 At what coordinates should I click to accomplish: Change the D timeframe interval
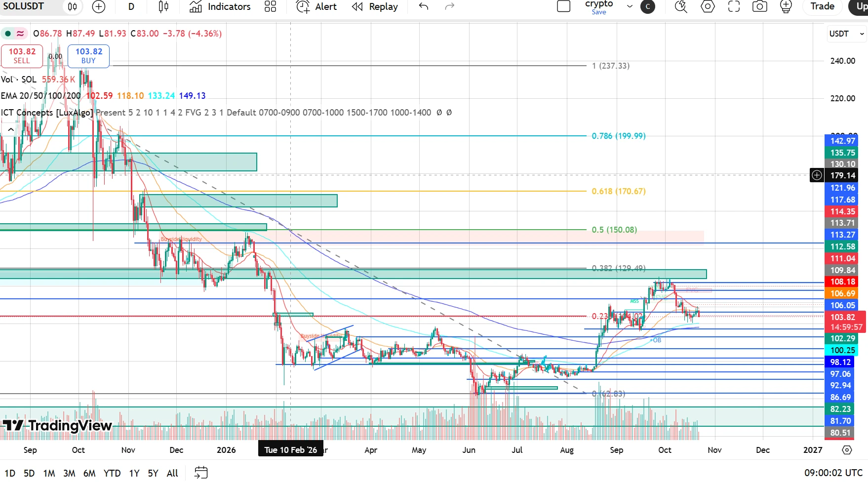pos(131,6)
